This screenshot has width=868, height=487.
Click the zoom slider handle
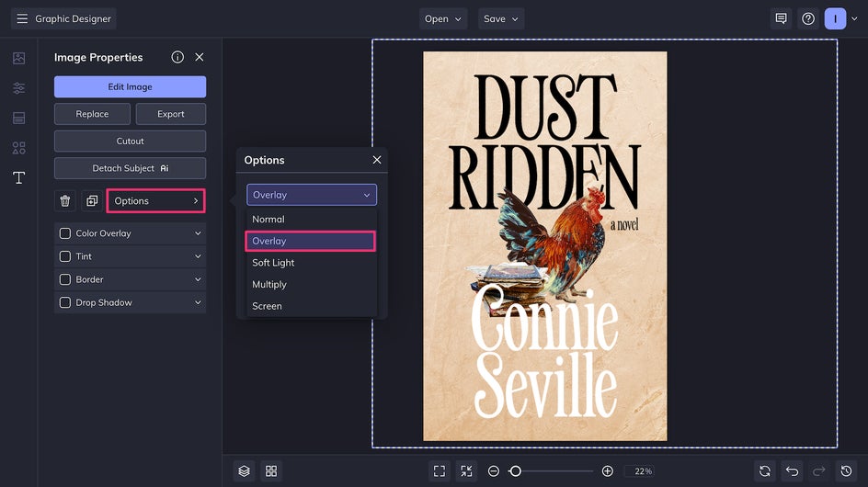pyautogui.click(x=516, y=470)
